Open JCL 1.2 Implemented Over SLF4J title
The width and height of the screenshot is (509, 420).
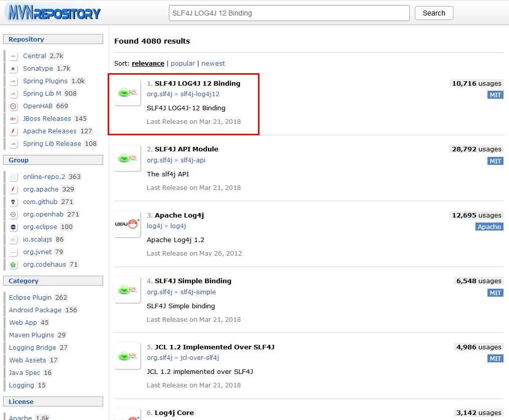214,347
